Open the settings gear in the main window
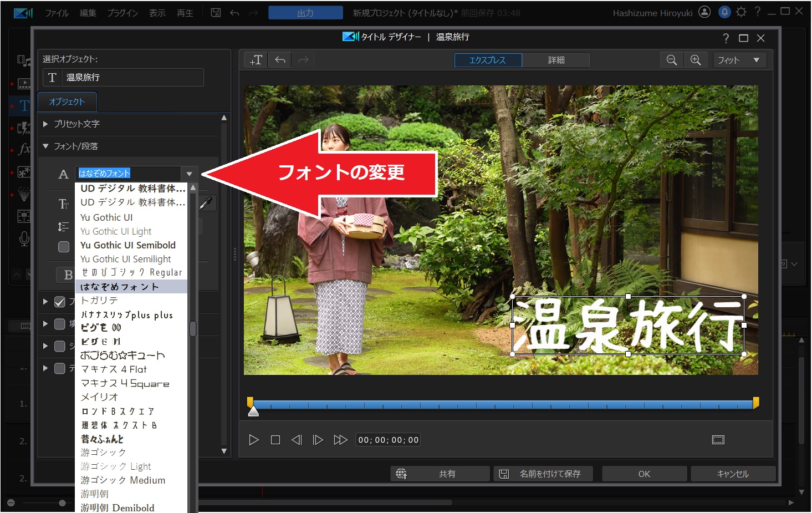 tap(741, 12)
